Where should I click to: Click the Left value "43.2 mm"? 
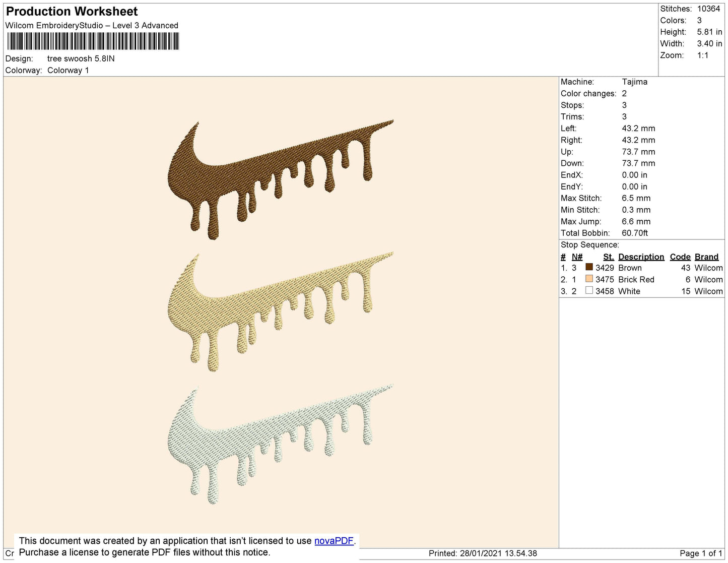pyautogui.click(x=639, y=129)
